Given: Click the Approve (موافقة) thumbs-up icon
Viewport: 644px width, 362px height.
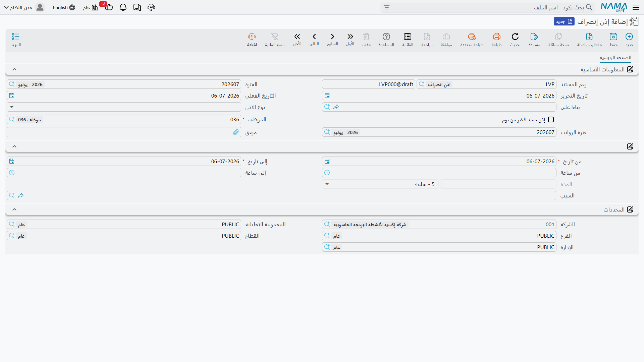Looking at the screenshot, I should click(446, 37).
